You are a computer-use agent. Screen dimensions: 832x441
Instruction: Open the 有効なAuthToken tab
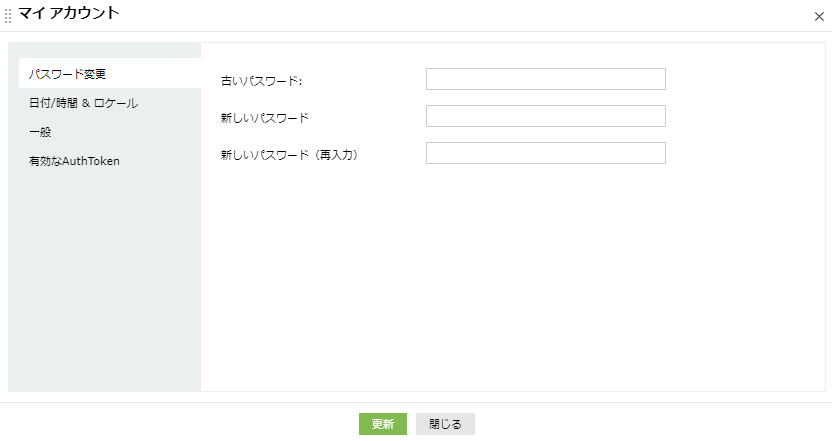click(74, 161)
